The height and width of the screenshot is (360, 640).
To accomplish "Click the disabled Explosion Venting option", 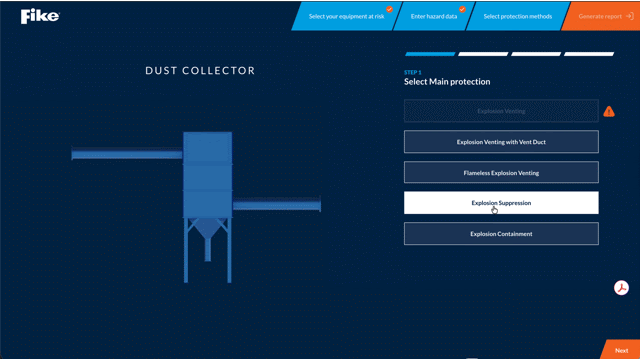I will coord(501,111).
